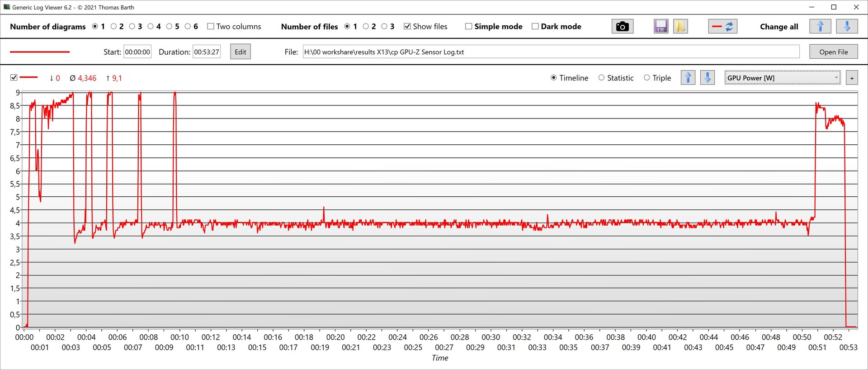
Task: Click the yellow folder files icon
Action: pyautogui.click(x=680, y=27)
